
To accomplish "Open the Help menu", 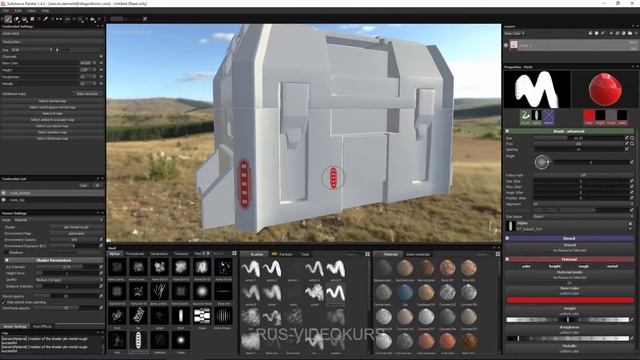I will (x=45, y=11).
